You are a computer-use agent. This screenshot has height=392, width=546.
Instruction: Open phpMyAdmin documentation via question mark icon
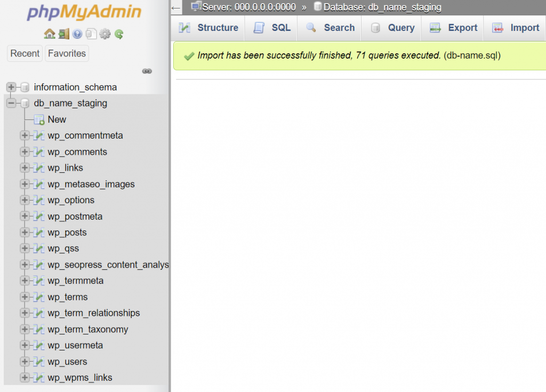pos(78,33)
